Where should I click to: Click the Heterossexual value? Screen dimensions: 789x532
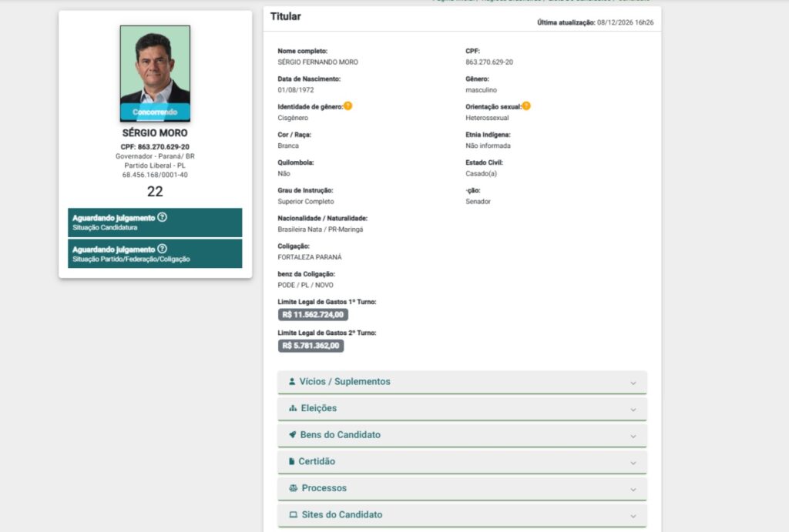[x=487, y=118]
